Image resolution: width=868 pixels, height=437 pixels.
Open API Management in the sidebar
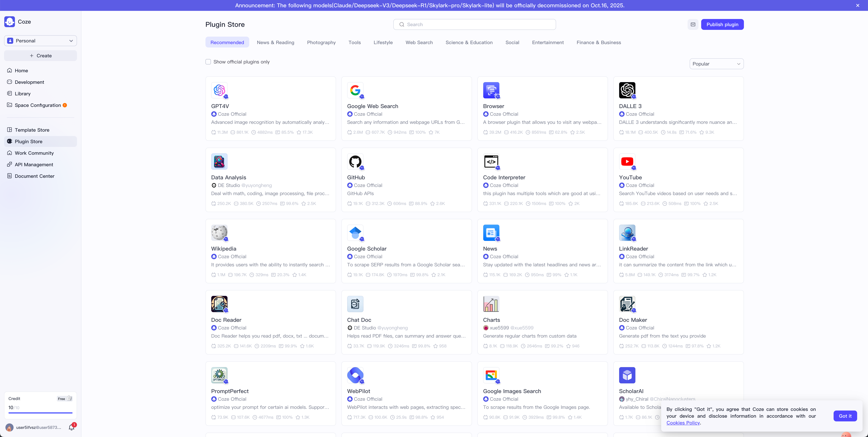(41, 165)
